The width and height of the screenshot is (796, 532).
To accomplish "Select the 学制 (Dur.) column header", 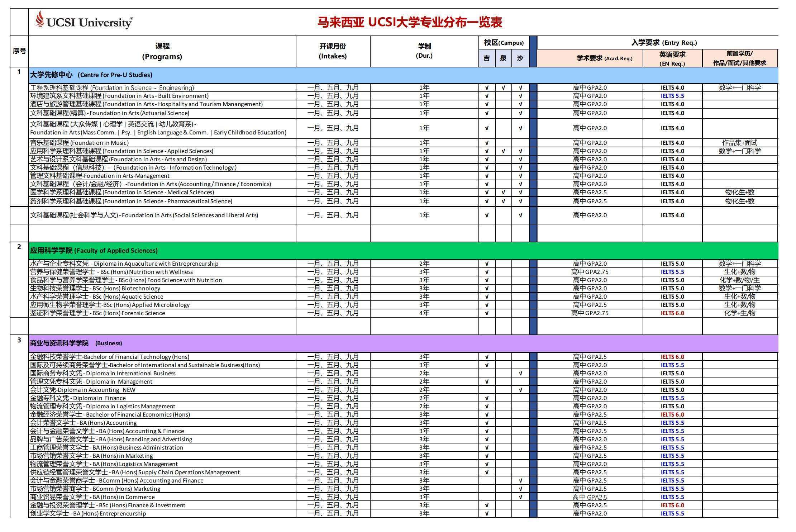I will [x=424, y=51].
